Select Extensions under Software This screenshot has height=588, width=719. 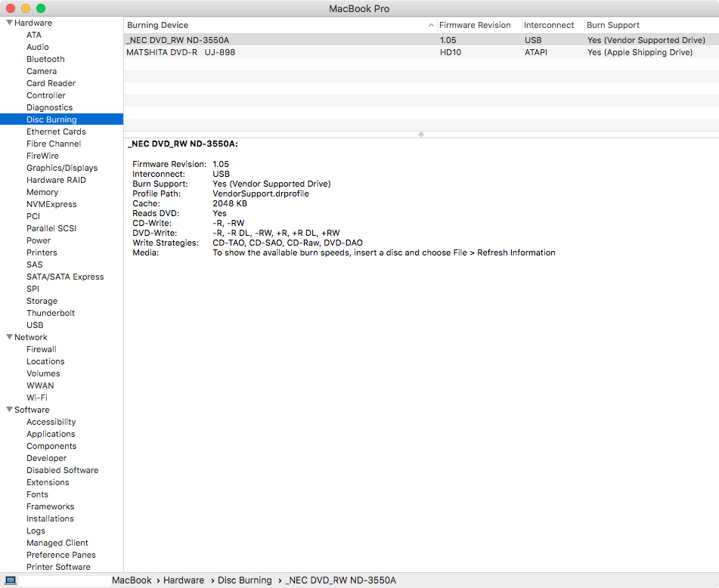[x=48, y=482]
